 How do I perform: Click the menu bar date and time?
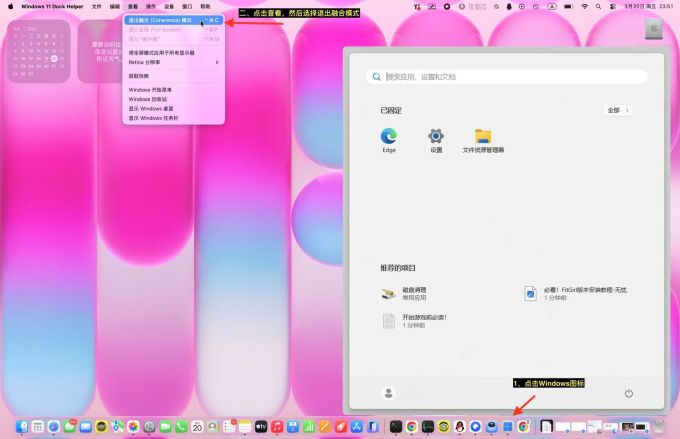tap(649, 7)
